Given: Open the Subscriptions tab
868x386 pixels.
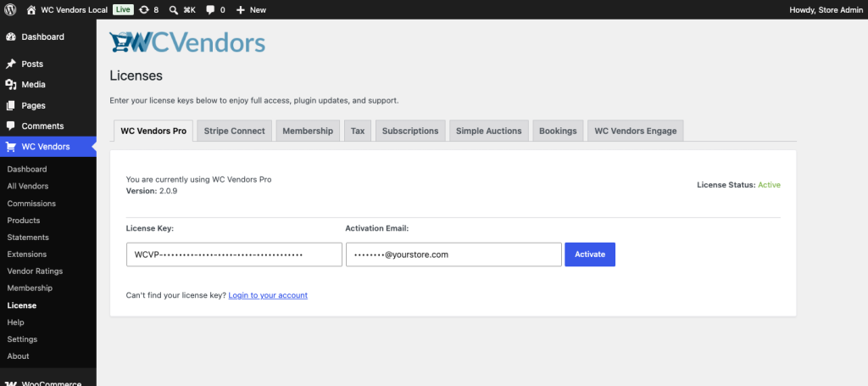Looking at the screenshot, I should (410, 131).
